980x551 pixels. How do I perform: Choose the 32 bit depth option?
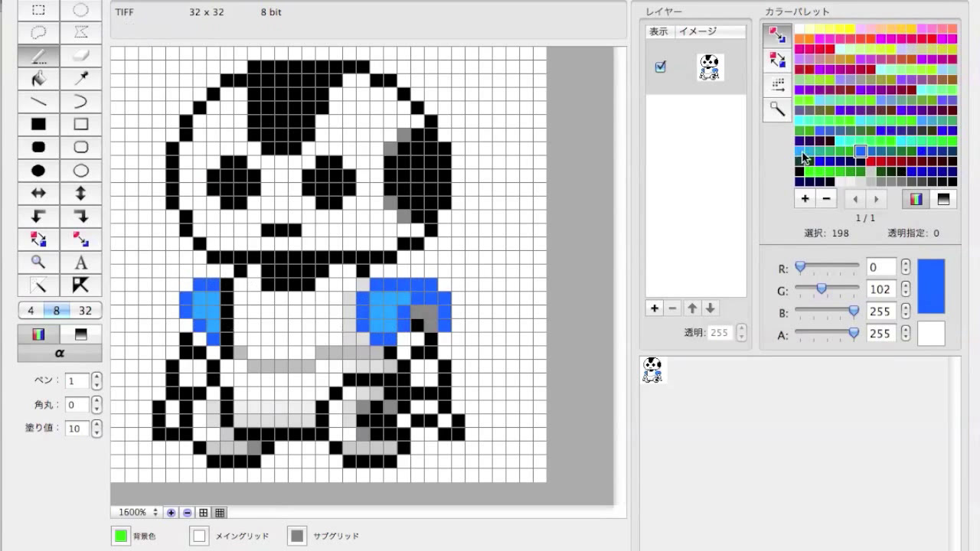point(85,311)
